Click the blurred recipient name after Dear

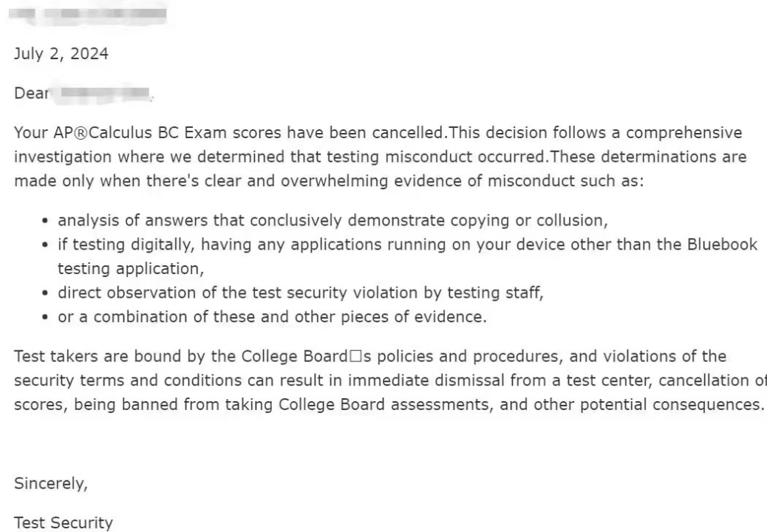[x=103, y=93]
